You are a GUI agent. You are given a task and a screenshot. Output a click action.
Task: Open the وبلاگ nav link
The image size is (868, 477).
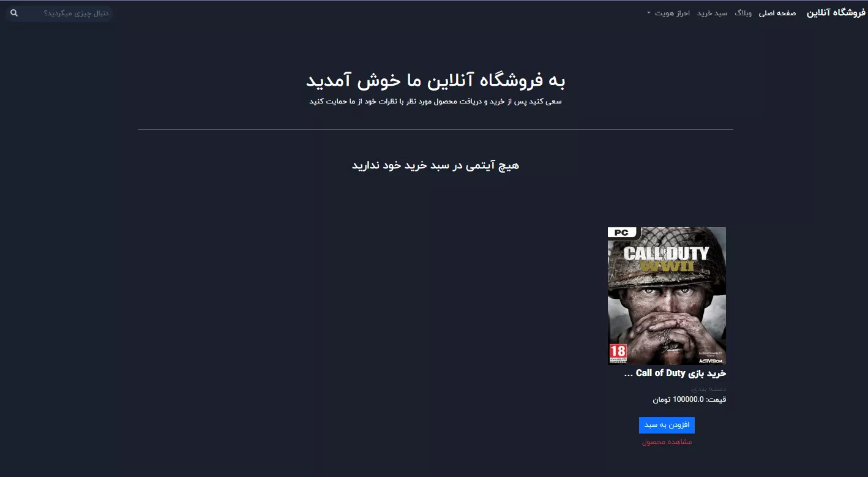point(743,13)
